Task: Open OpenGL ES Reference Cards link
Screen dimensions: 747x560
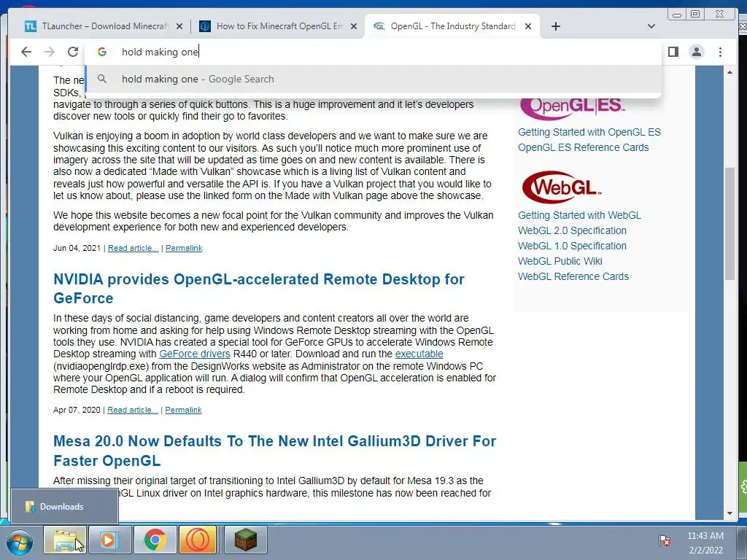Action: coord(583,147)
